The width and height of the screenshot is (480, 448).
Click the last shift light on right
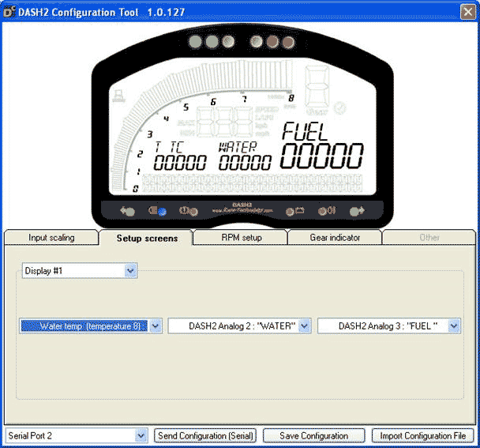287,43
